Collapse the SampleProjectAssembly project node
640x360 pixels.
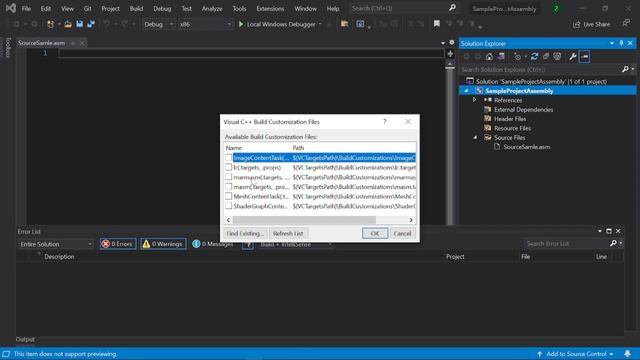pos(466,91)
